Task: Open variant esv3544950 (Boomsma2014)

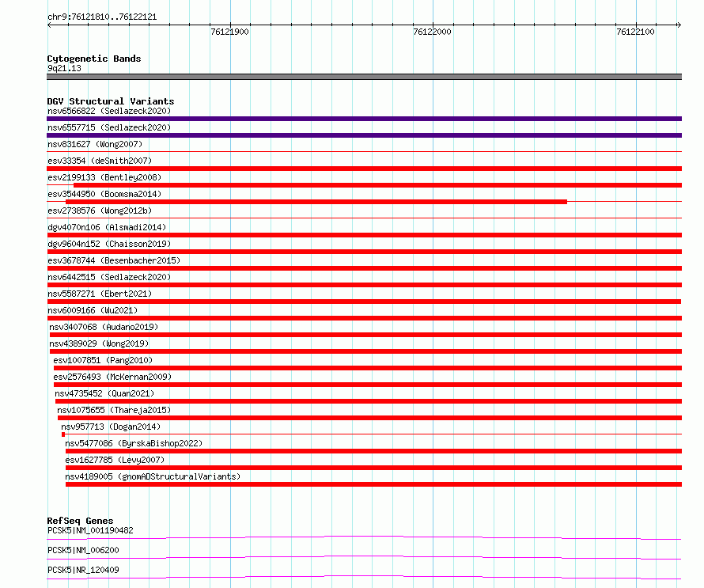Action: [104, 194]
